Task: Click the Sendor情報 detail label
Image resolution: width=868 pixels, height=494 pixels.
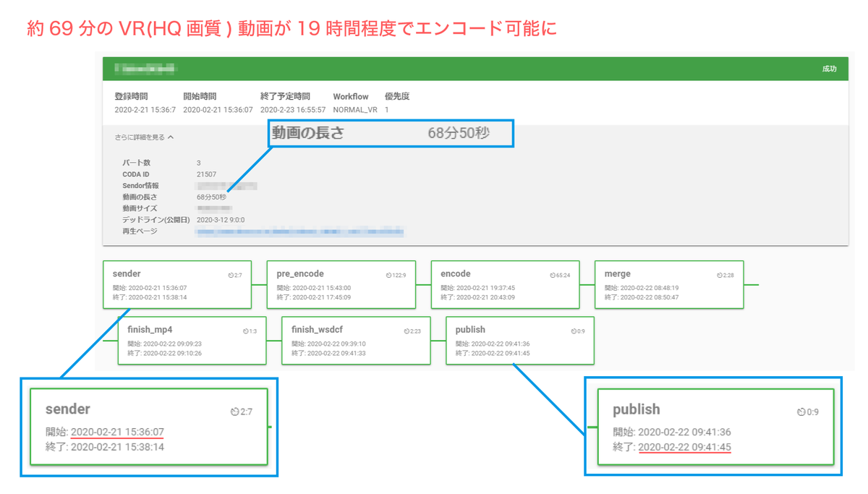Action: click(x=141, y=186)
